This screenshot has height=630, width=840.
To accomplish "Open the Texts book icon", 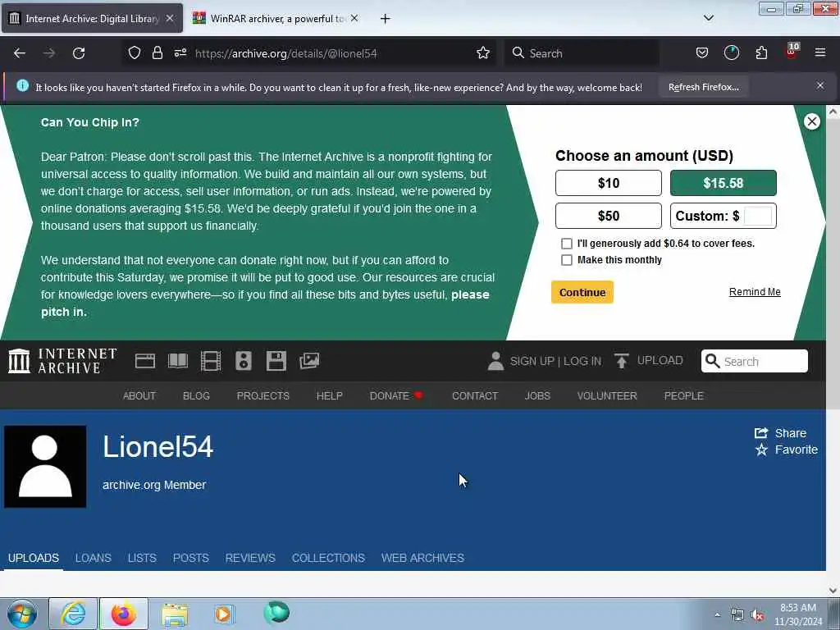I will [178, 361].
